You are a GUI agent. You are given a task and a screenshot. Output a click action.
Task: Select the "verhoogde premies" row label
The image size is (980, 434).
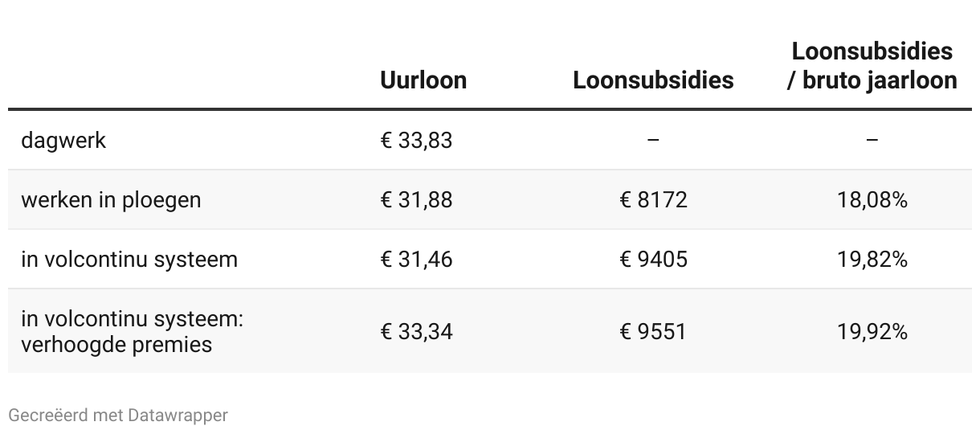116,344
